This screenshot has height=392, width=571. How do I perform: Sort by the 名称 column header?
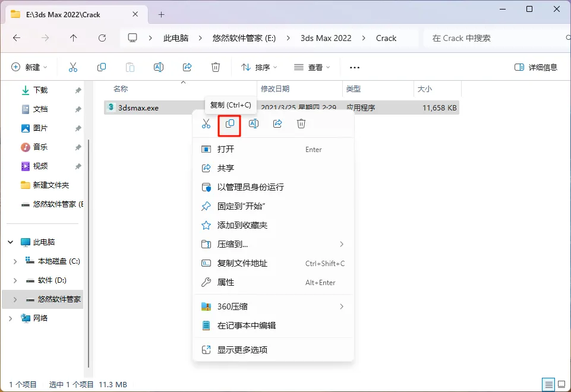pyautogui.click(x=121, y=89)
